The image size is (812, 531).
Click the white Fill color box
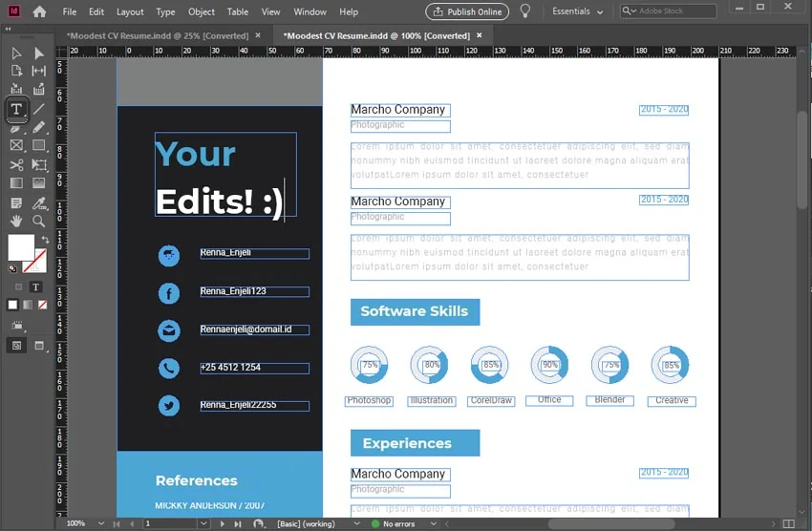21,247
